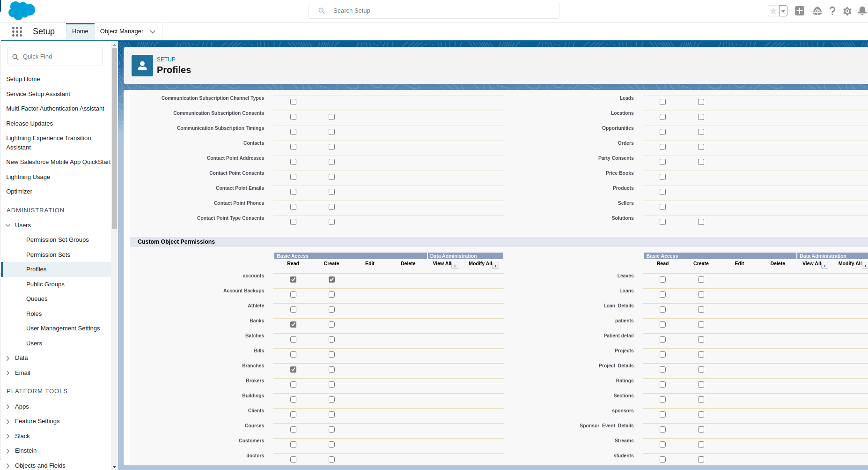Expand the Einstein section

(x=8, y=451)
